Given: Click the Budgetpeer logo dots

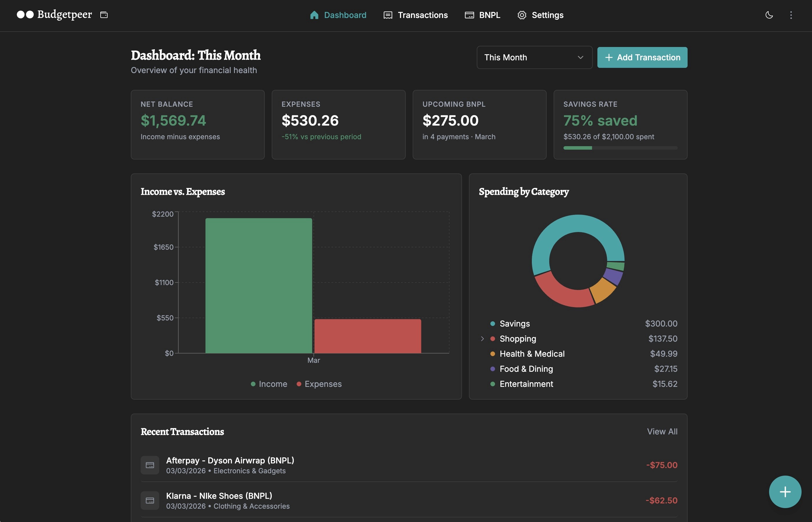Looking at the screenshot, I should 26,14.
